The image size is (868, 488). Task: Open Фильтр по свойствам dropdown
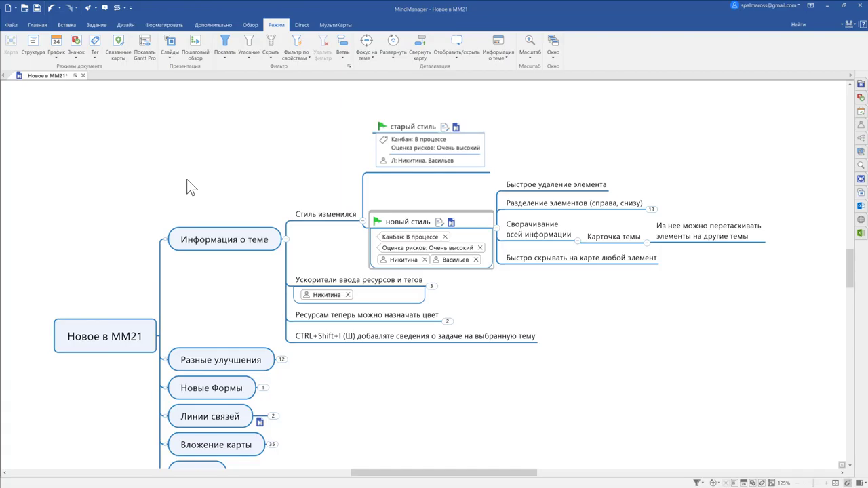point(296,48)
